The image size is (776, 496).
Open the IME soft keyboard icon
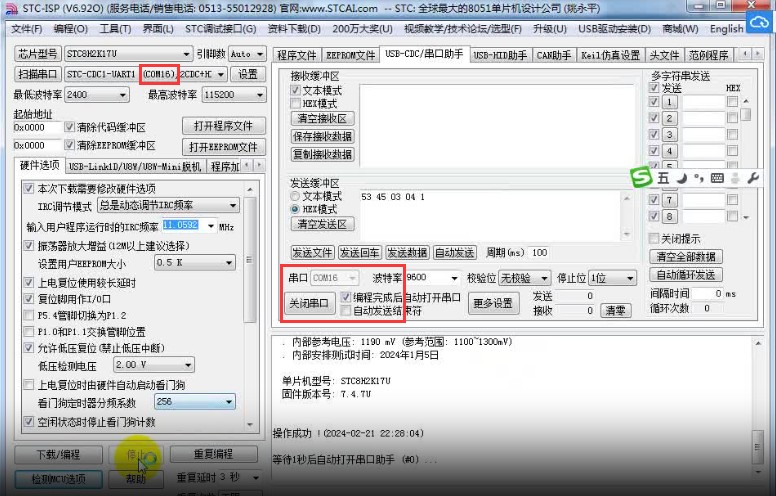(717, 178)
